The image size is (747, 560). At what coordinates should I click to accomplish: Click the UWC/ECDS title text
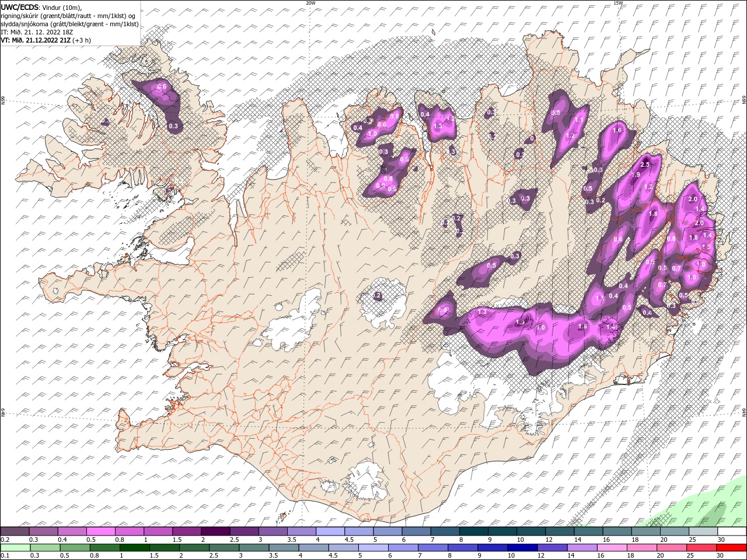click(20, 7)
